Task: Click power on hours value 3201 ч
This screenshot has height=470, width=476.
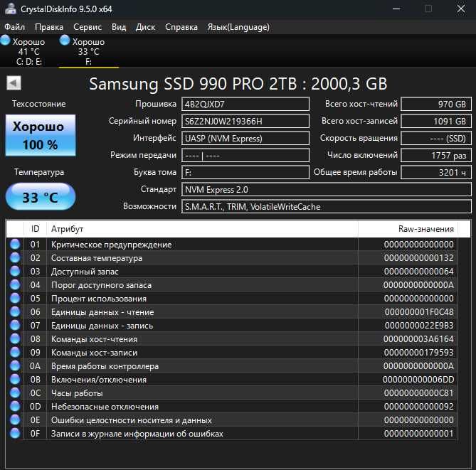Action: 436,172
